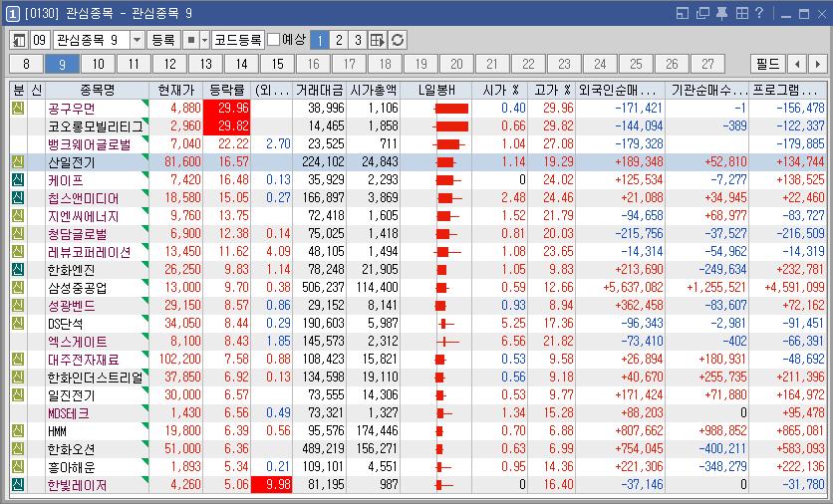Select the 흥아해운 stock name
Screen dimensions: 833x504
72,467
